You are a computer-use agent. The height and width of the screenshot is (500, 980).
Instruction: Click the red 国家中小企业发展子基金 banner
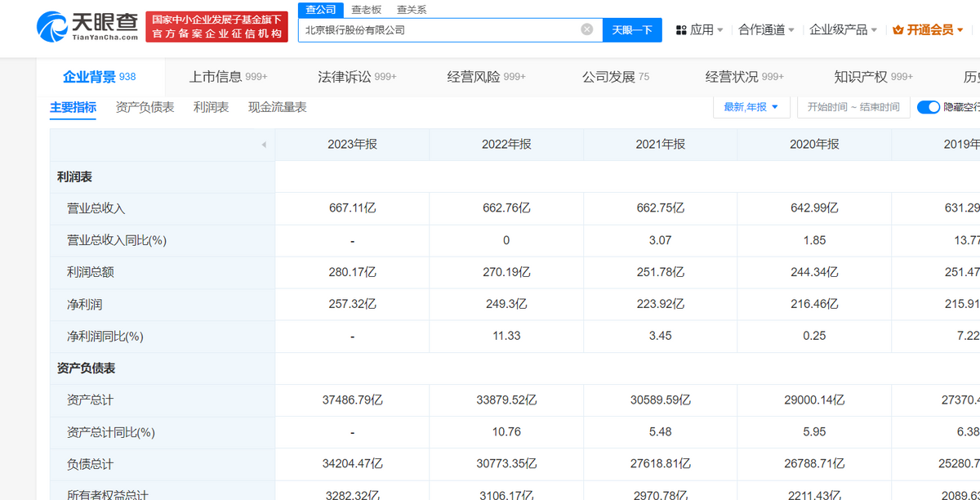click(x=216, y=27)
